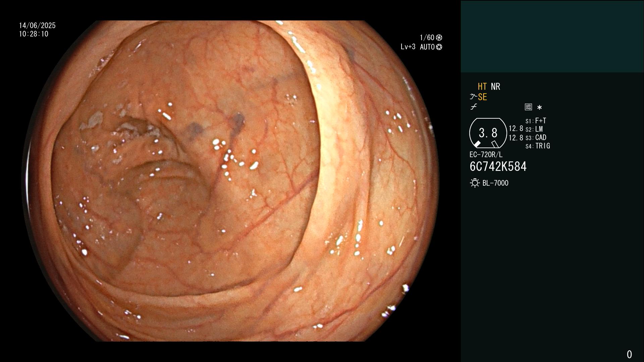The image size is (644, 362).
Task: Click the Lv+3 brightness level
Action: point(408,47)
